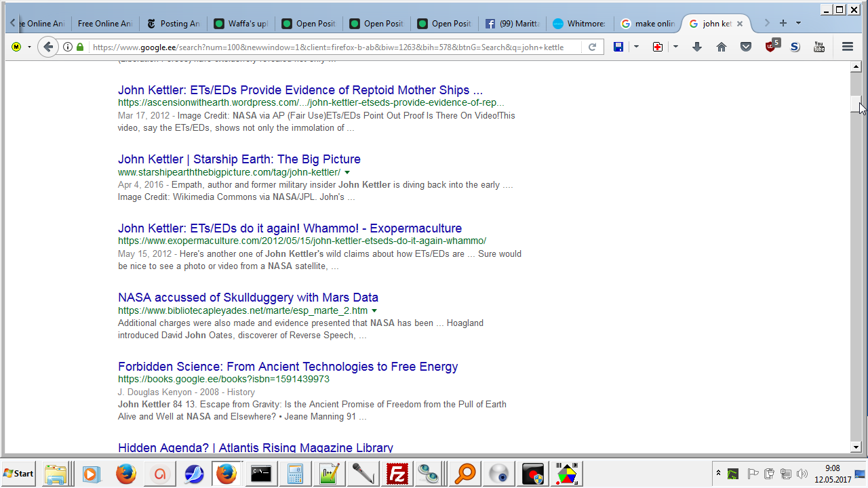Click the site information icon in address bar
The image size is (868, 488).
(x=68, y=47)
